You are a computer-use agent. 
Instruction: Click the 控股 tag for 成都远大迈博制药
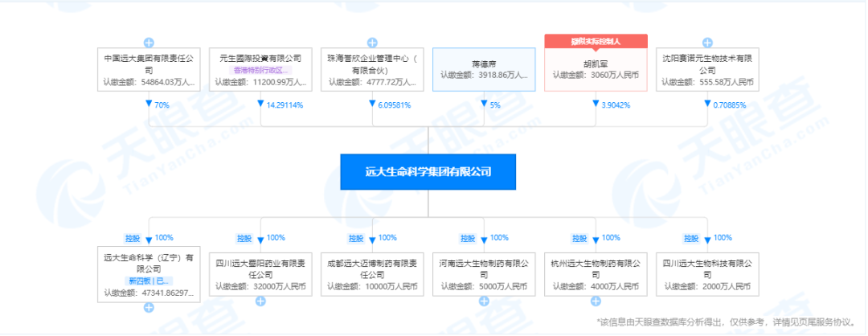[x=357, y=238]
